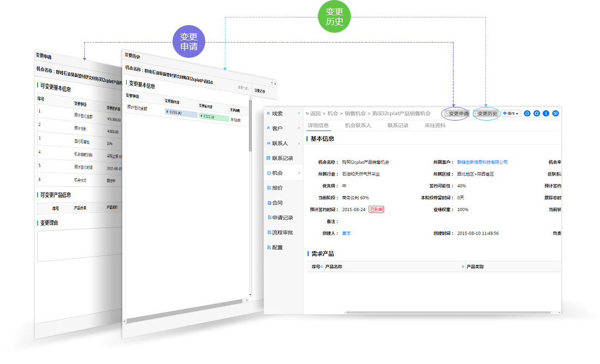The image size is (600, 364).
Task: Open the 机会 breadcrumb link
Action: point(332,114)
